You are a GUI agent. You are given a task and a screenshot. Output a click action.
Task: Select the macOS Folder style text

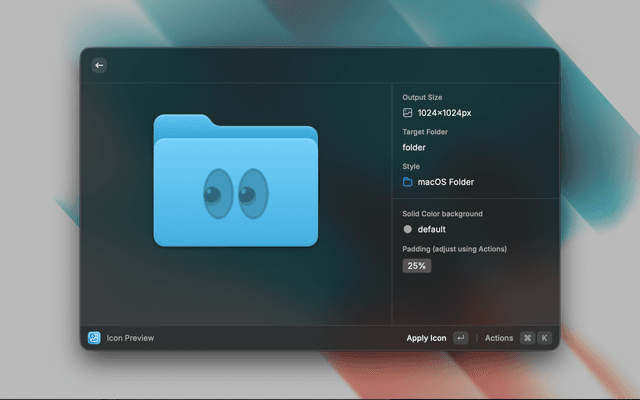pyautogui.click(x=446, y=182)
